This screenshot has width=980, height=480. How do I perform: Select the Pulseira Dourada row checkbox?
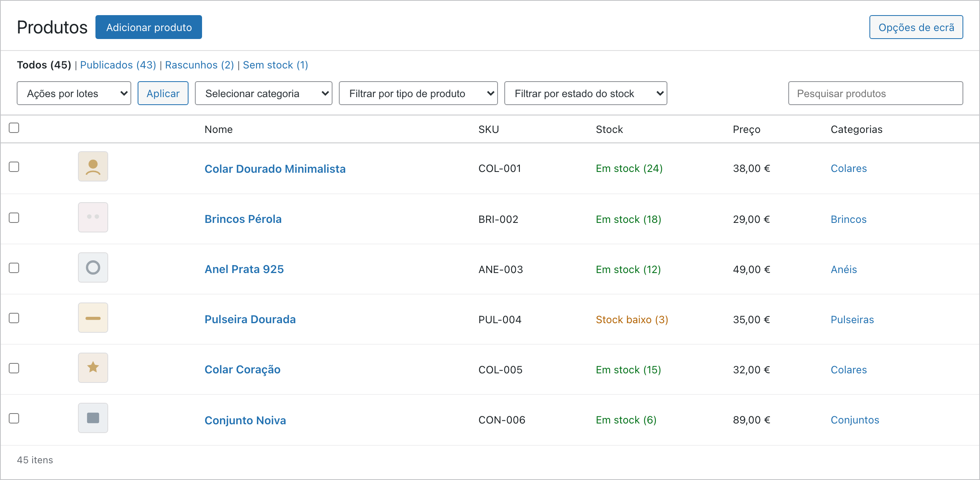coord(14,318)
